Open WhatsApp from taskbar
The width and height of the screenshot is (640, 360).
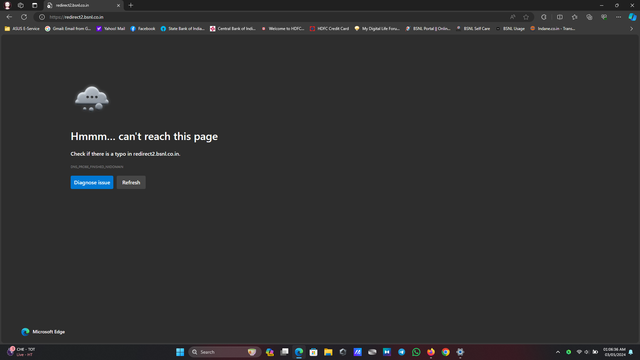click(416, 352)
